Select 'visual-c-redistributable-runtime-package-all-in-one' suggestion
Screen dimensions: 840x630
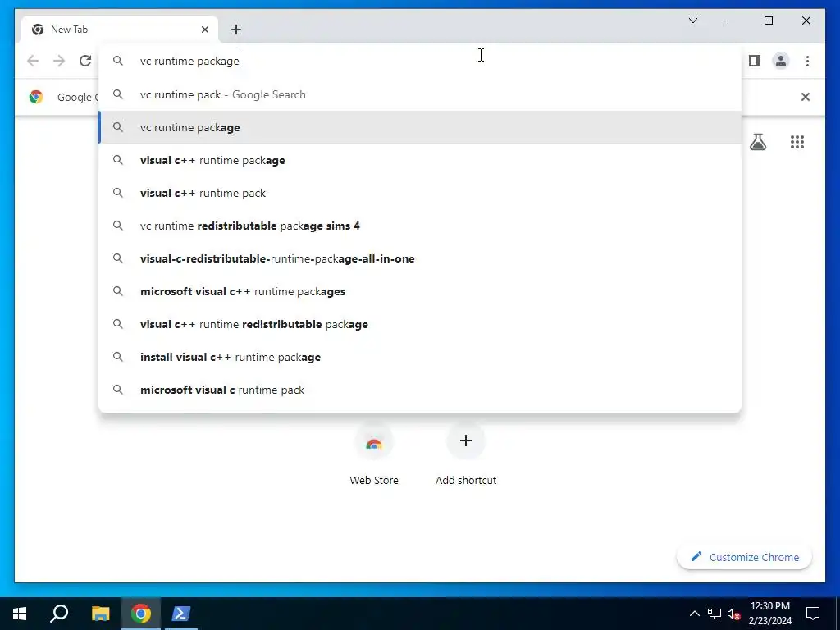pyautogui.click(x=420, y=258)
